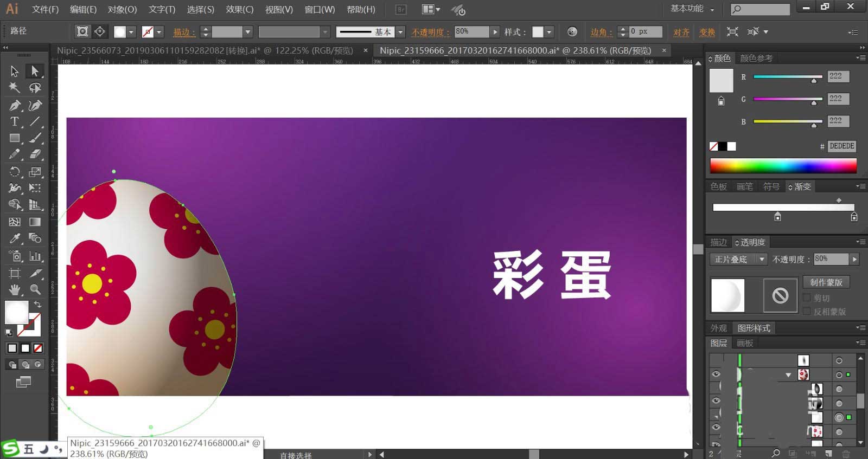Open the stroke weight dropdown
Image resolution: width=868 pixels, height=459 pixels.
point(248,32)
